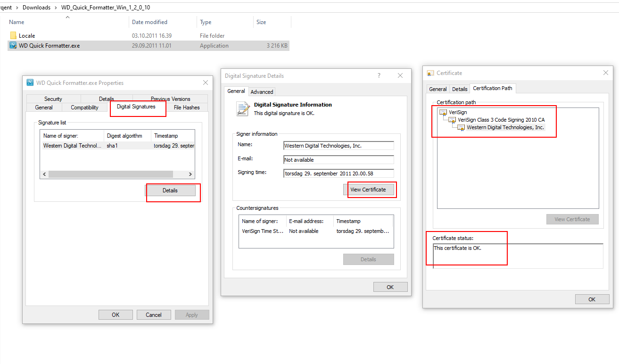Open the File Hashes tab
Image resolution: width=619 pixels, height=364 pixels.
tap(187, 108)
